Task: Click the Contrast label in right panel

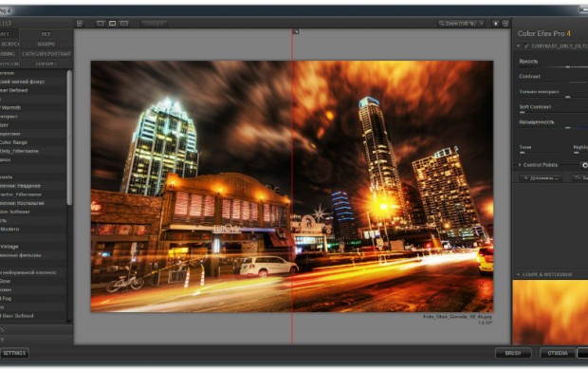Action: pyautogui.click(x=529, y=77)
